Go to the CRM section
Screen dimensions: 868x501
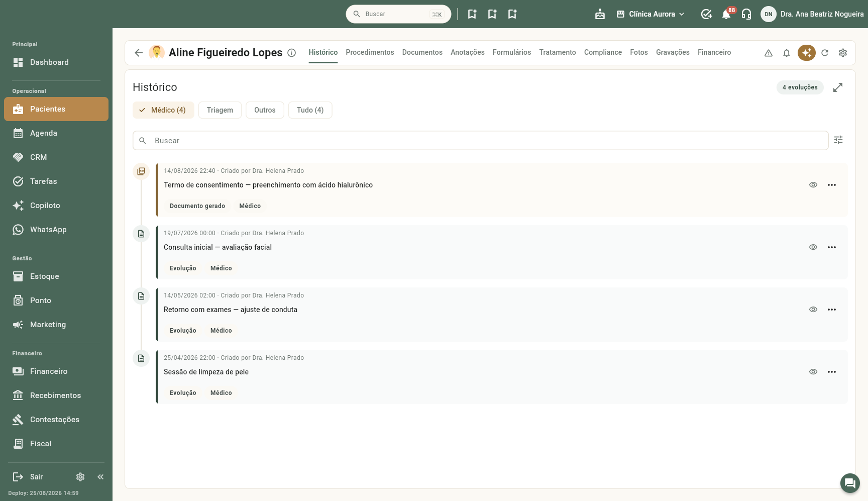pyautogui.click(x=56, y=157)
